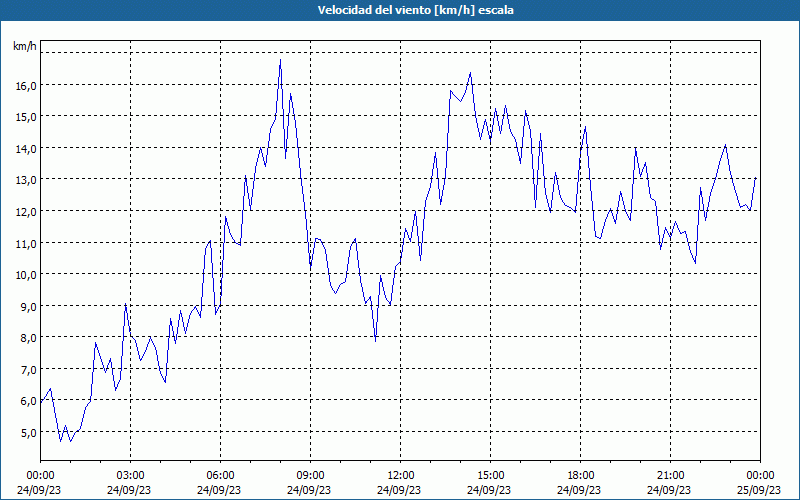Click the 15,0 y-axis label
Screen dimensions: 800x500
pos(26,117)
